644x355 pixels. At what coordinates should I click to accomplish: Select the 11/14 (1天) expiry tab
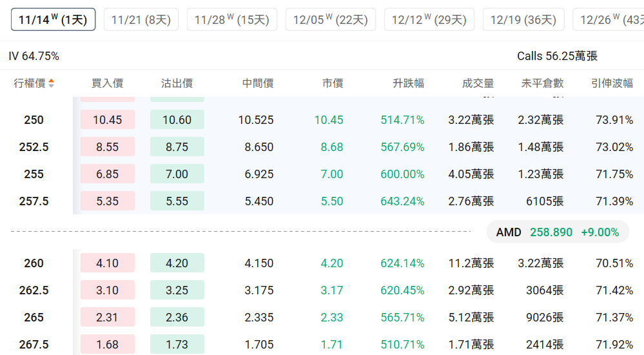tap(53, 19)
